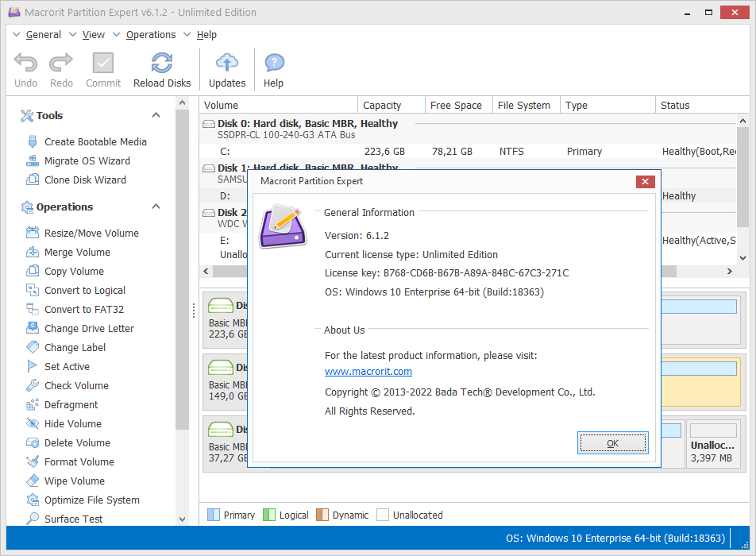Open the Updates cloud icon
The width and height of the screenshot is (756, 556).
227,63
